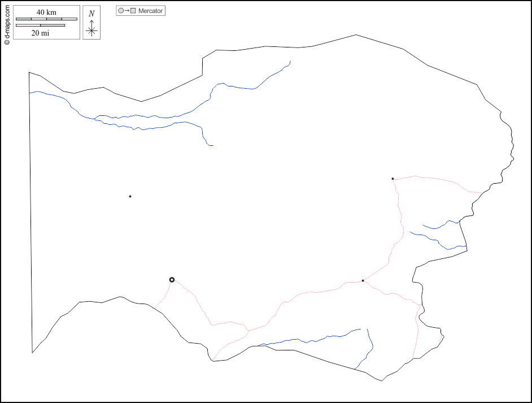Click the square icon beside the Mercator label
This screenshot has height=403, width=532.
point(133,11)
